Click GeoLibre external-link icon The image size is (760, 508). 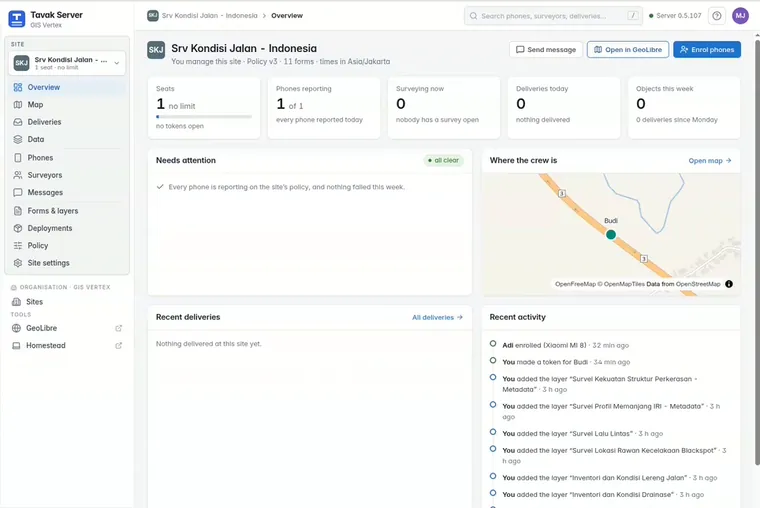[x=118, y=328]
